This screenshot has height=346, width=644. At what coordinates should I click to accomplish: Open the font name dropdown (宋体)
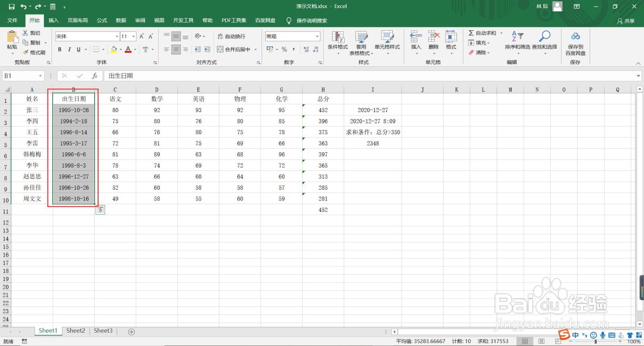click(x=117, y=36)
